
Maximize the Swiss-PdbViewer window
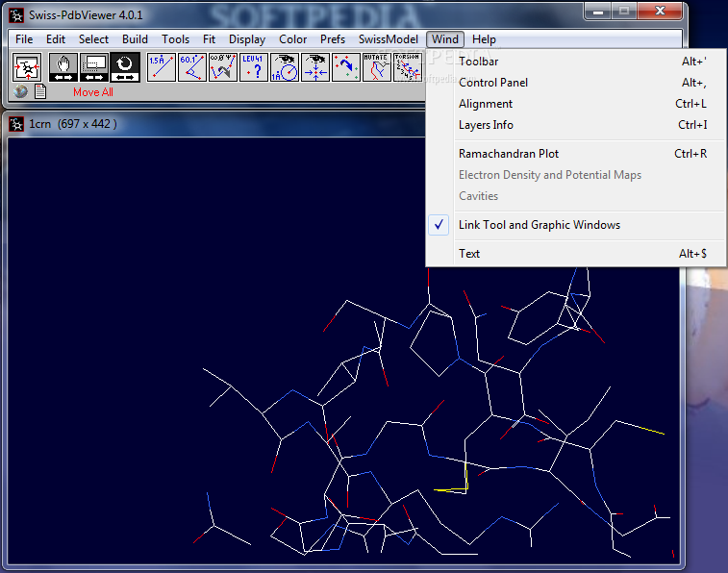pos(624,12)
